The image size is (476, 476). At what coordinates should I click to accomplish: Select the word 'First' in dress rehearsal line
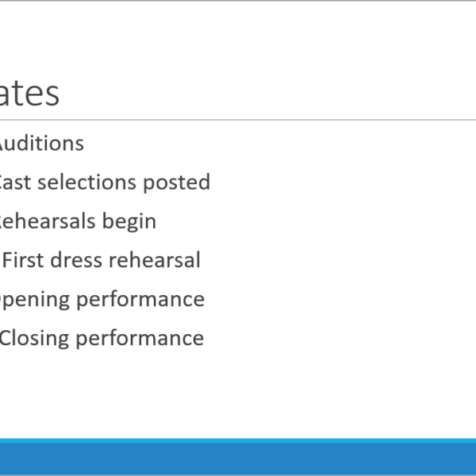pos(23,260)
